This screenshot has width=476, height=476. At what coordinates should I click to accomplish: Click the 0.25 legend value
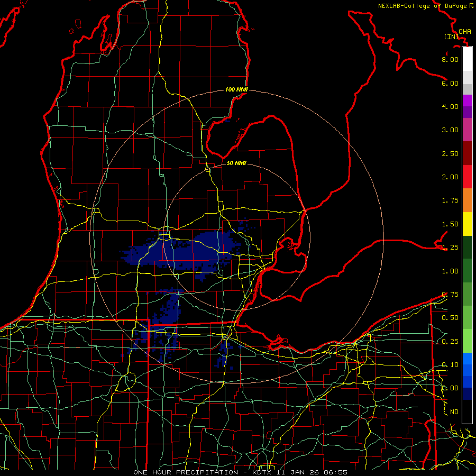coord(450,342)
